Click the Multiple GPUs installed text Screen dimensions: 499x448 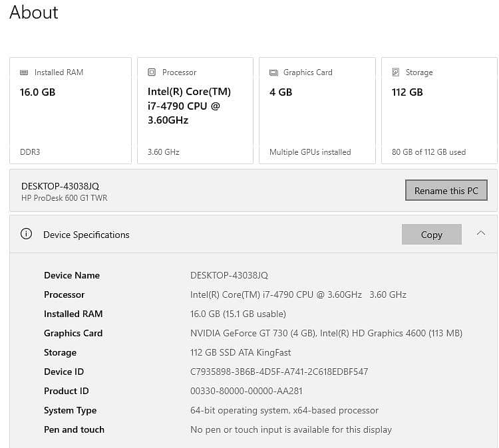[310, 152]
